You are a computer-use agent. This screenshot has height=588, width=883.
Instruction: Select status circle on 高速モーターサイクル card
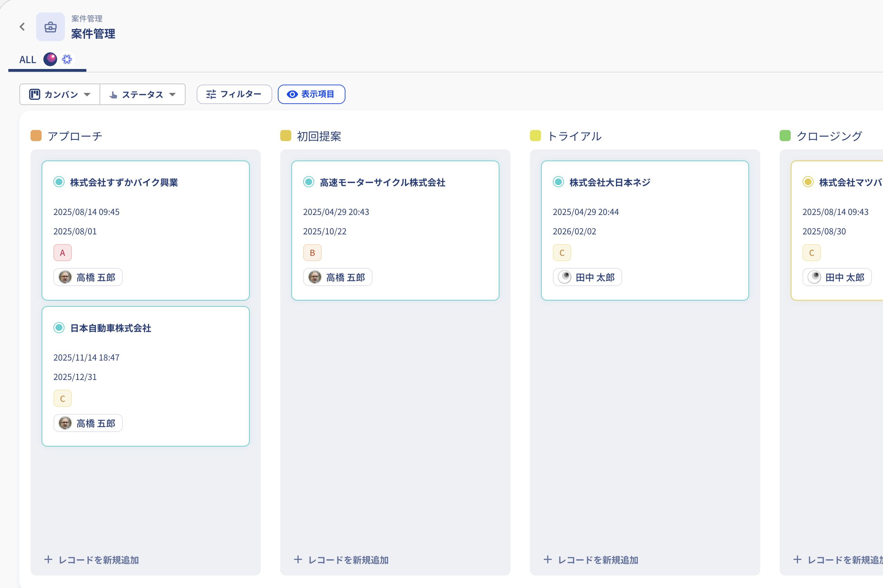308,182
